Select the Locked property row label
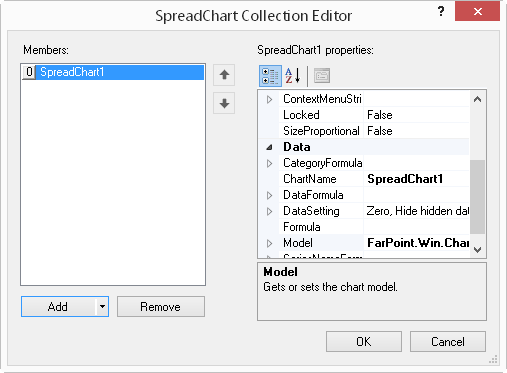Screen dimensions: 507x373 coord(301,115)
